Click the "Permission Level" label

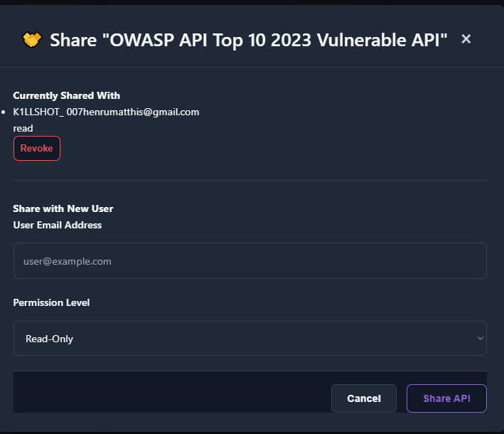pos(51,302)
